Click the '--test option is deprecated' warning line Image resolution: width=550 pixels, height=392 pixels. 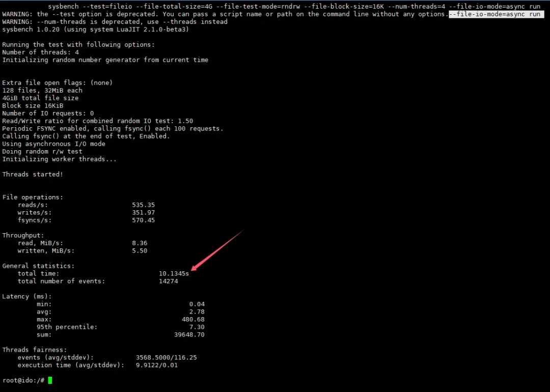coord(225,14)
